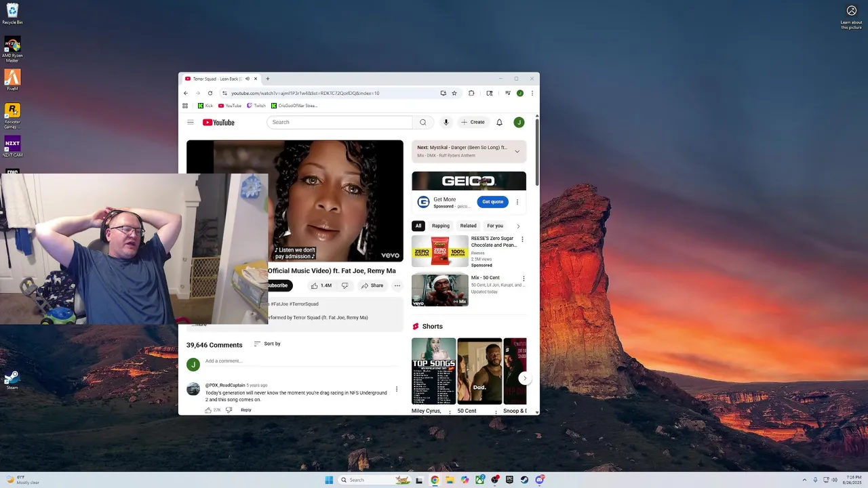Click the Create button
This screenshot has width=868, height=488.
pos(473,123)
